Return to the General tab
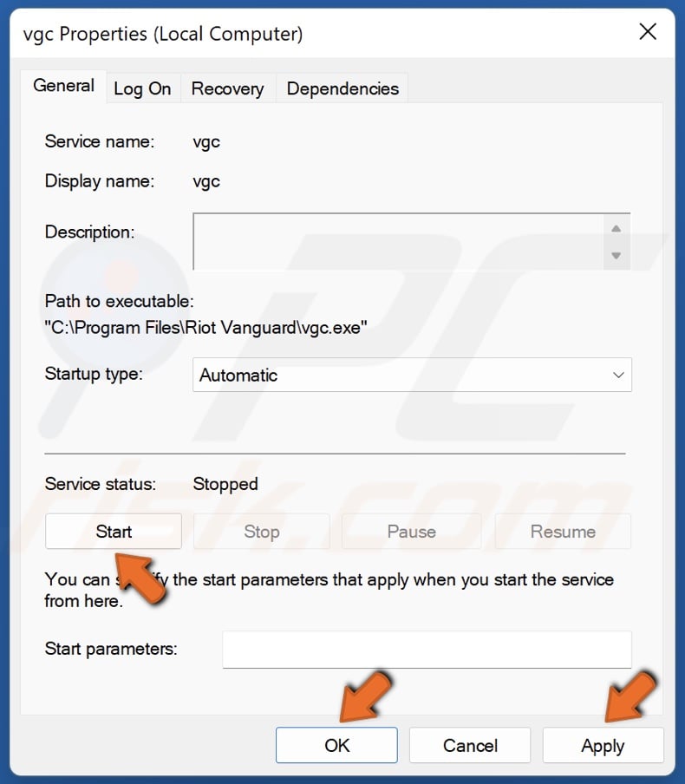Screen dimensions: 685x784 (x=63, y=86)
